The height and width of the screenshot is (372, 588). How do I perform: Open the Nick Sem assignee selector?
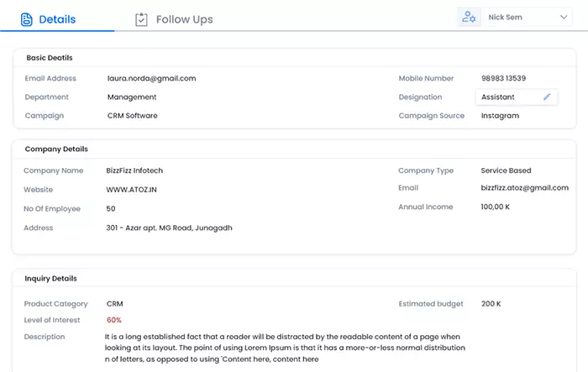point(528,18)
